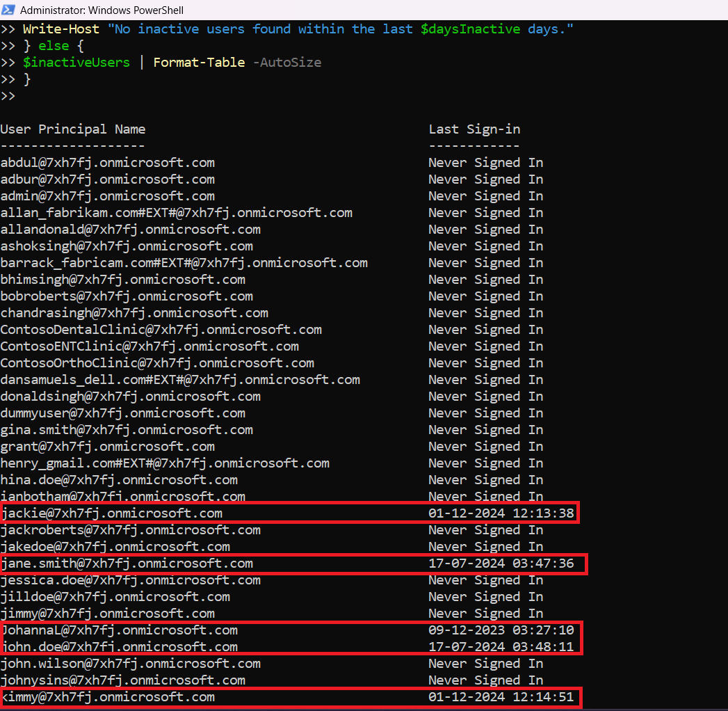Click the timestamp 09-12-2023 03:27:10

pos(501,630)
